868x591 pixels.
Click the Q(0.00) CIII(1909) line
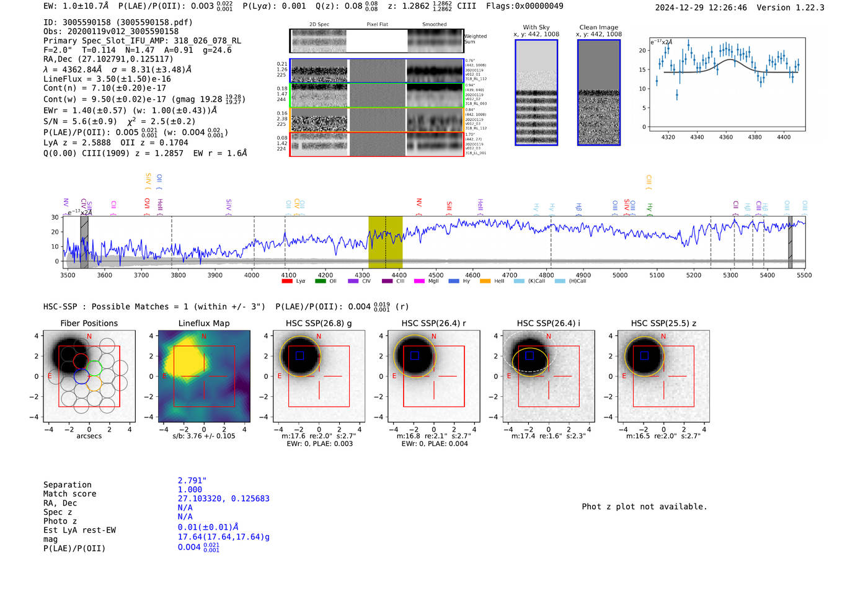point(145,153)
